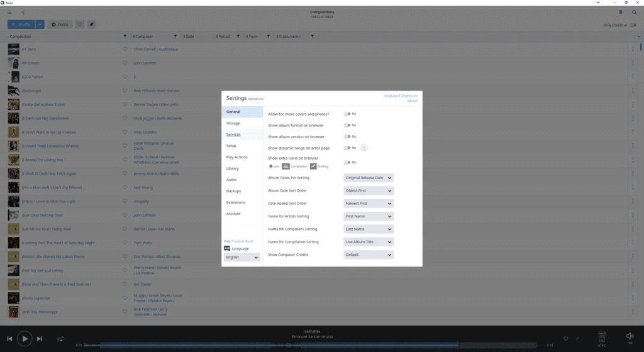
Task: Open the bookmark icon at top right
Action: click(621, 13)
